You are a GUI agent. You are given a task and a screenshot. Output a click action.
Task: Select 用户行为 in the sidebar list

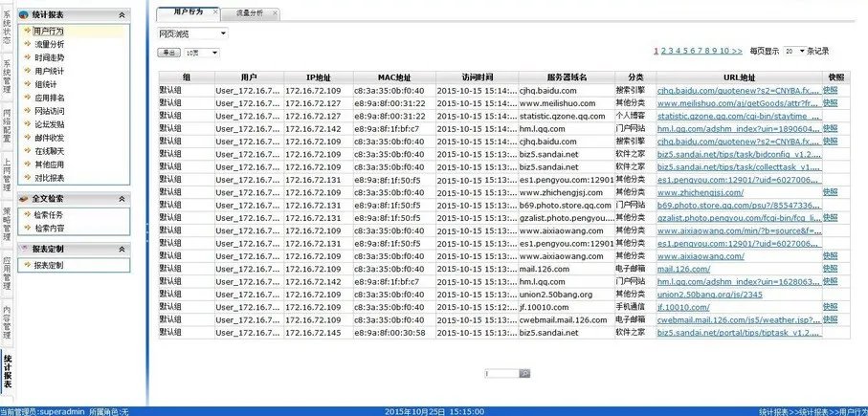point(48,31)
